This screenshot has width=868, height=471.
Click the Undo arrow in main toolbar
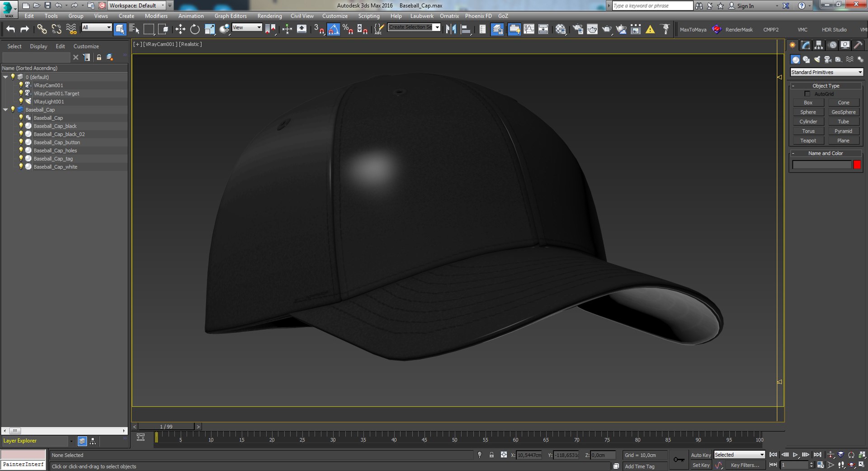(10, 29)
